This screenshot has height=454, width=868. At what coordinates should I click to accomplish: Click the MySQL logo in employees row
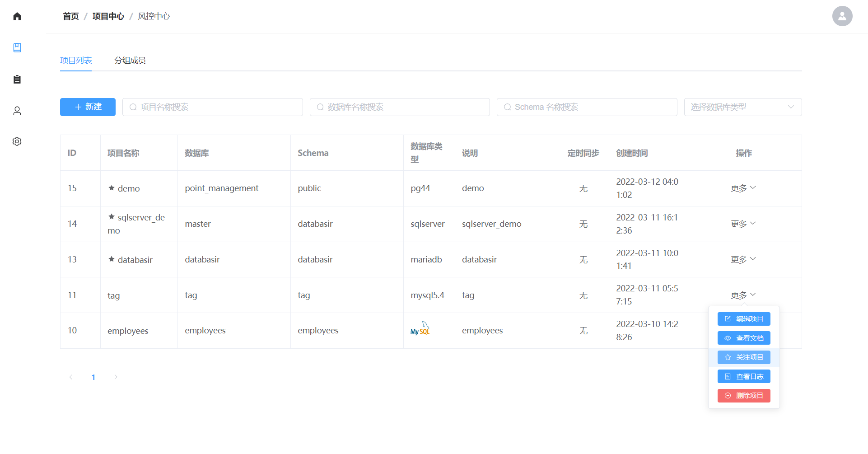(x=420, y=329)
